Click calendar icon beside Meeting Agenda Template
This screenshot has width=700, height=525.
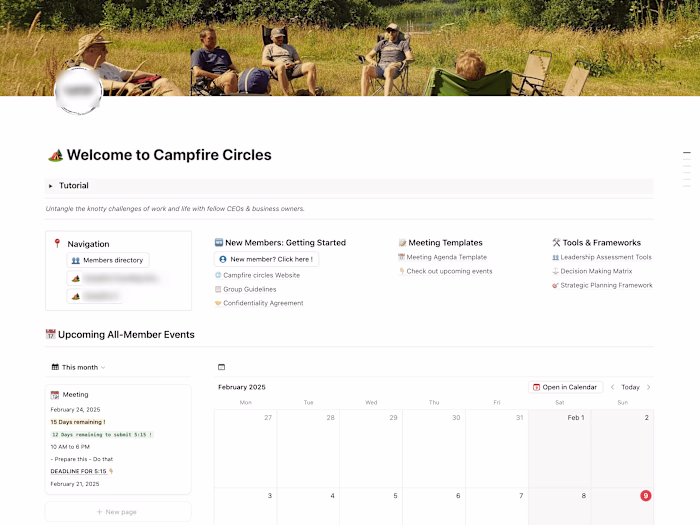point(401,257)
